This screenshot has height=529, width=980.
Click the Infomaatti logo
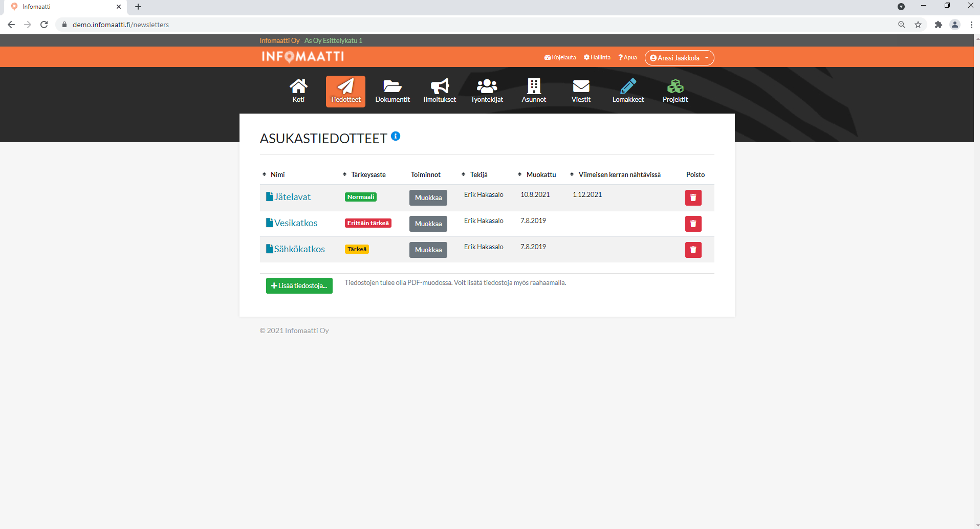click(x=303, y=57)
